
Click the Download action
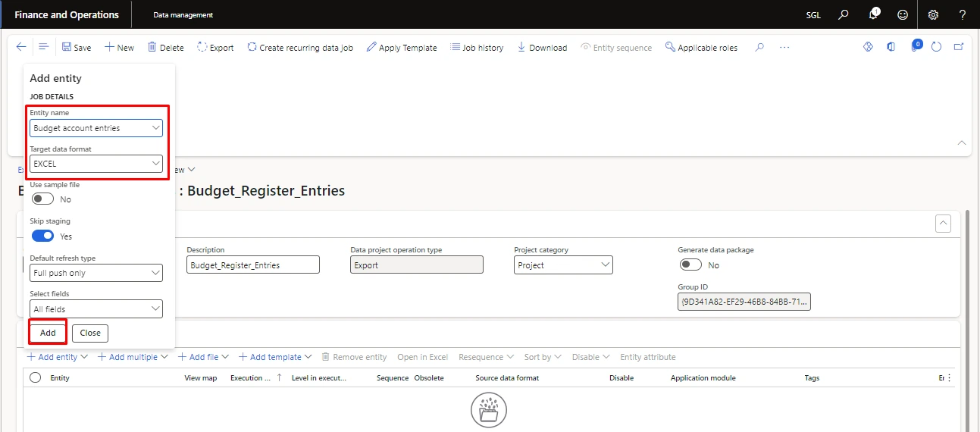coord(542,47)
